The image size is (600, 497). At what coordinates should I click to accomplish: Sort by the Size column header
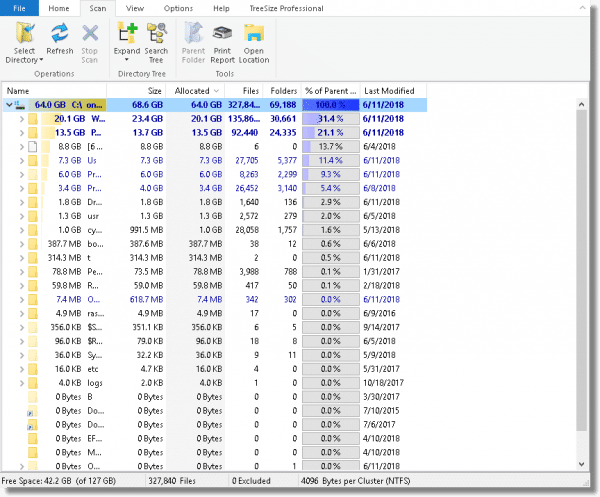pos(136,91)
